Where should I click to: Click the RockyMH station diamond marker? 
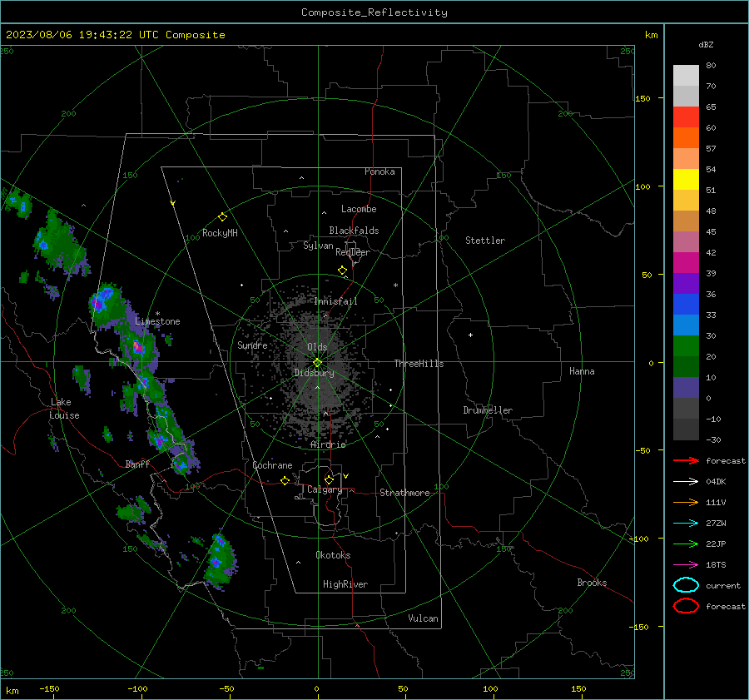click(222, 217)
